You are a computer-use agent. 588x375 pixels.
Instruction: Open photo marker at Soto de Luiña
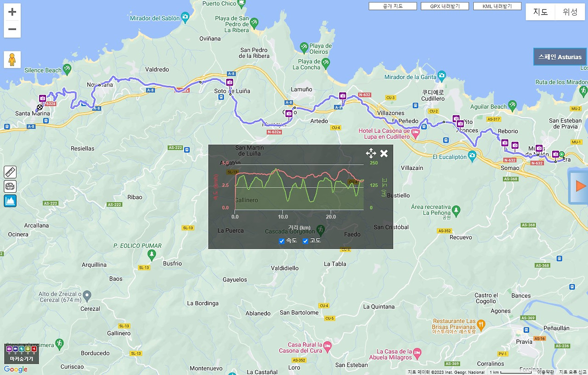(230, 82)
